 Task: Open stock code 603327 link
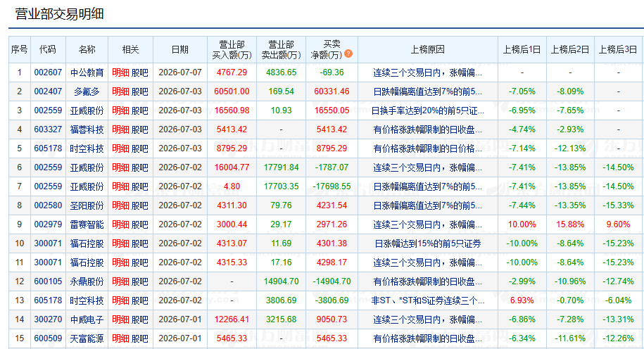(48, 129)
